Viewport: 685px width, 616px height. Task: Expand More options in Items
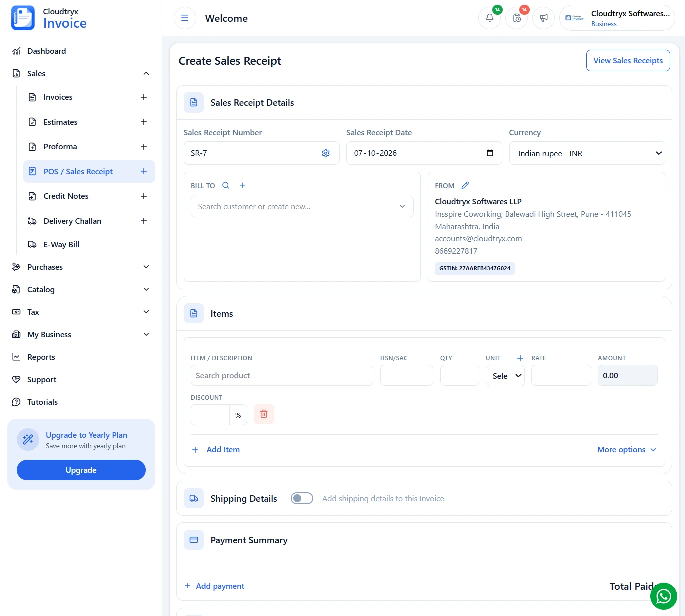point(626,450)
